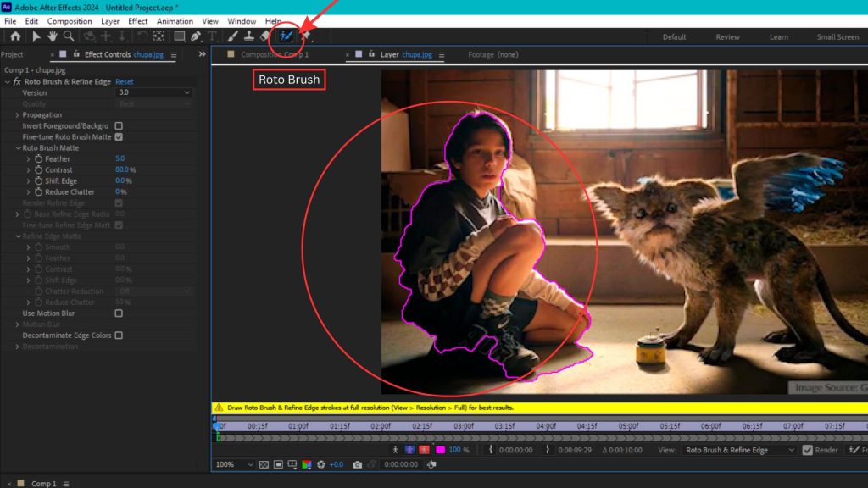
Task: Toggle the Contrast stopwatch in Roto Brush Matte
Action: point(39,169)
